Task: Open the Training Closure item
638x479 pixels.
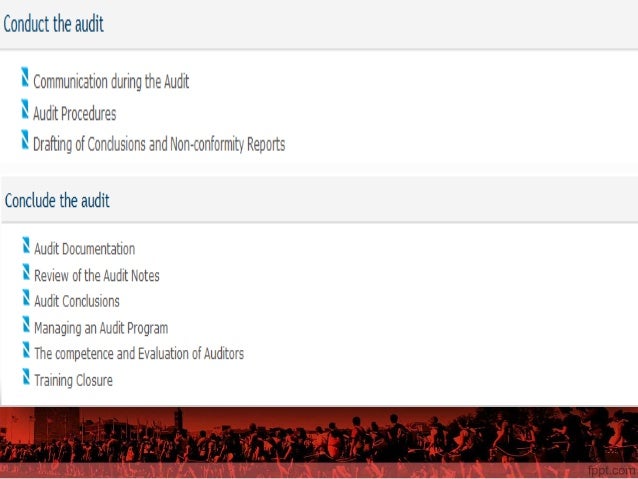Action: coord(73,380)
